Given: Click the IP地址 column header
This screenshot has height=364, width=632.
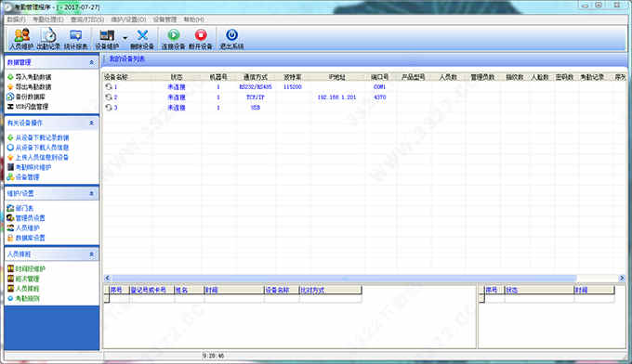Looking at the screenshot, I should click(x=337, y=77).
